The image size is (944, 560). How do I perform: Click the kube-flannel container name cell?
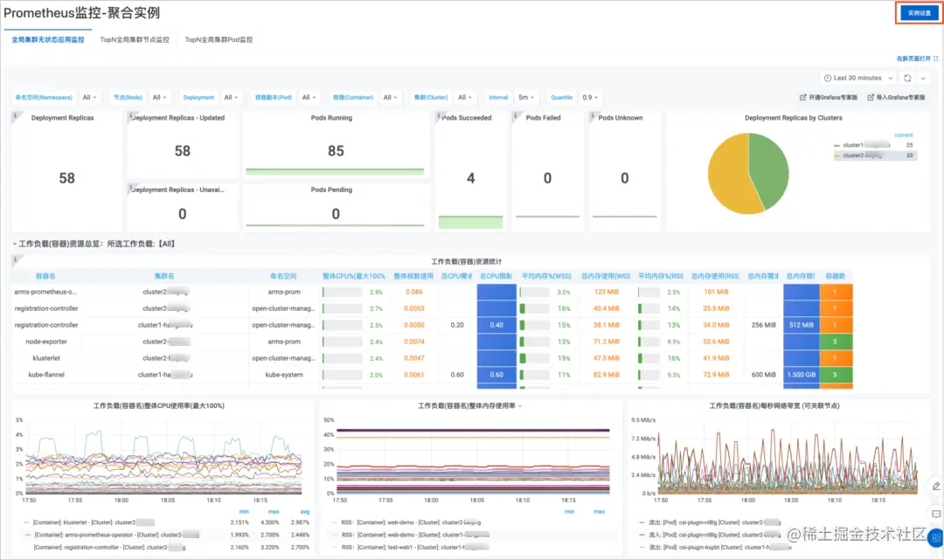coord(46,375)
